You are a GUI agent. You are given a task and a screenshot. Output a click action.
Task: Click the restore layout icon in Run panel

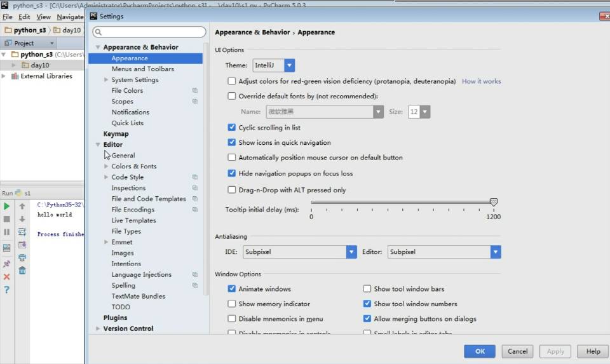[6, 248]
